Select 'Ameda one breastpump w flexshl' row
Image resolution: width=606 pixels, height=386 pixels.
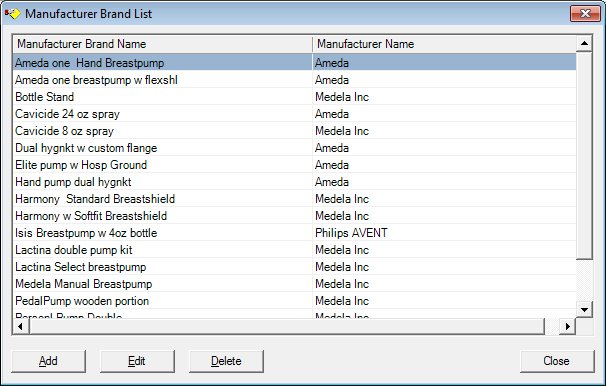coord(294,80)
